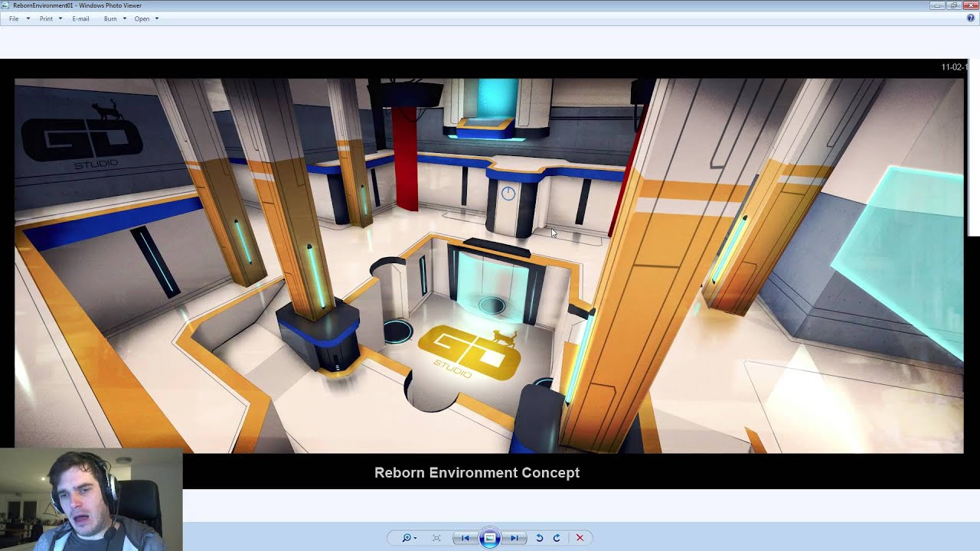Minimize the Photo Viewer window

pos(938,5)
